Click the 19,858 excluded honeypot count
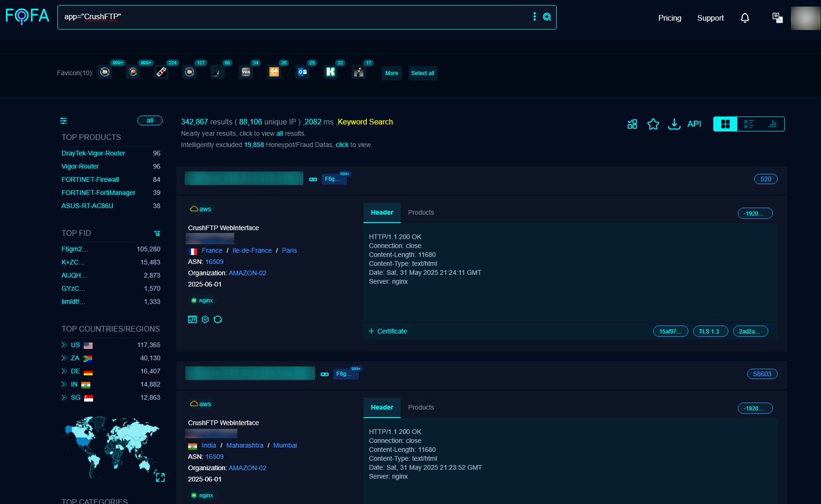 (254, 145)
